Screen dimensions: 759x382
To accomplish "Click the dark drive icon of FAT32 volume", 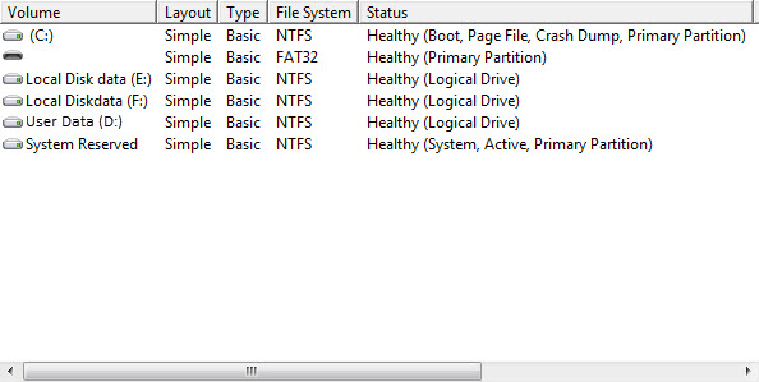I will pyautogui.click(x=13, y=57).
